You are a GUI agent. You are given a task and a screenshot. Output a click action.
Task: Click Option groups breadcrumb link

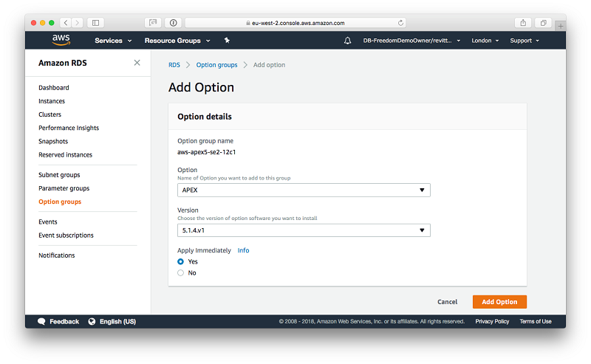point(216,65)
